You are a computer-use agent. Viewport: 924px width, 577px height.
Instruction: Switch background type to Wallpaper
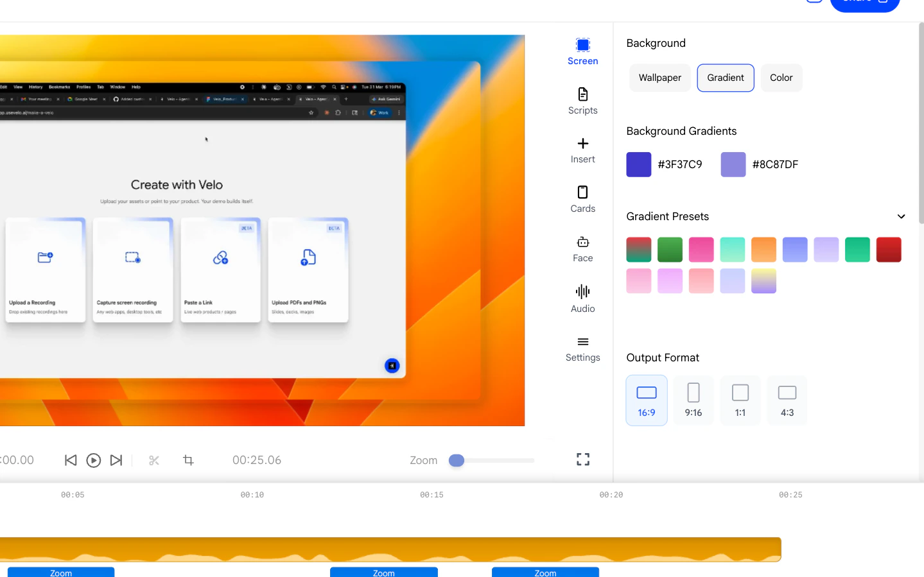click(660, 78)
